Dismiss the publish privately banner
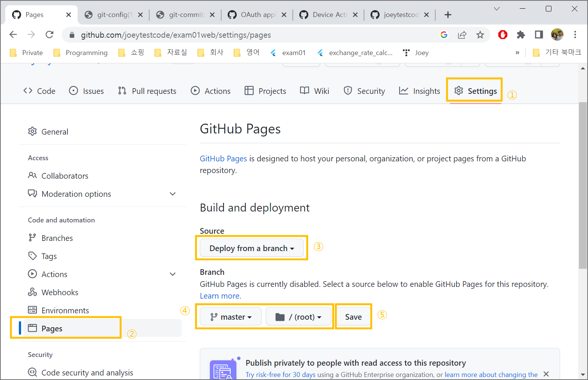Viewport: 588px width, 380px height. [546, 374]
